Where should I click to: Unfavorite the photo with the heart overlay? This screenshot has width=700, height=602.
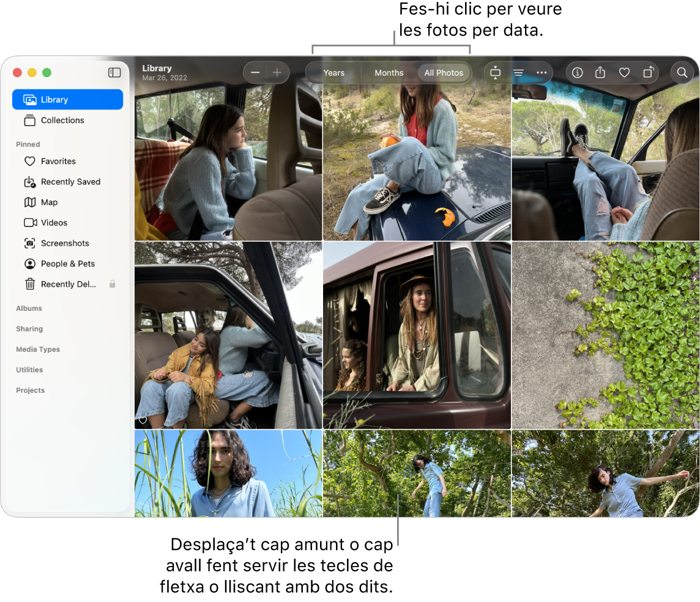click(143, 420)
